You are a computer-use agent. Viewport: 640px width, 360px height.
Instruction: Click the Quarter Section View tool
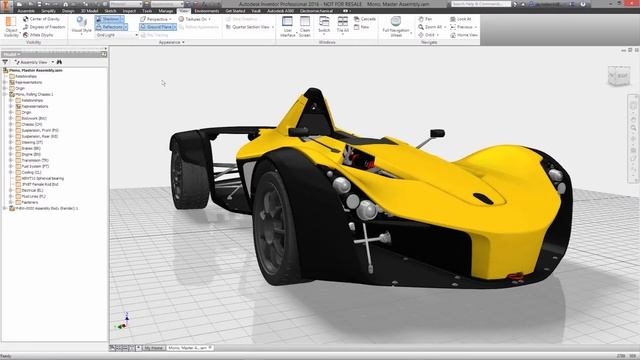pyautogui.click(x=250, y=27)
